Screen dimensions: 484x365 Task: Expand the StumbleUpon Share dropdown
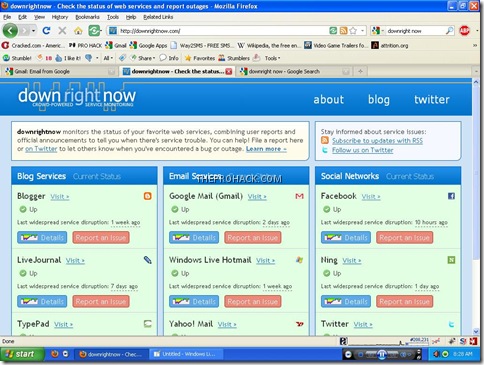[143, 58]
